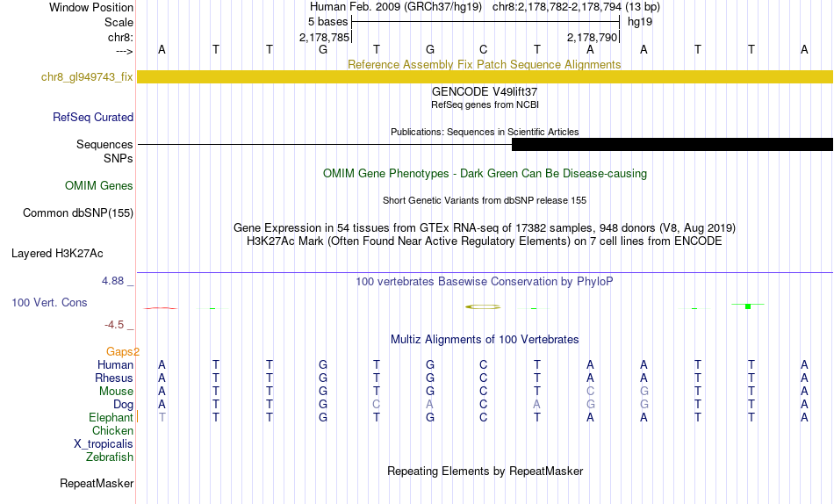834x504 pixels.
Task: Click the -4.5 PhyloP lower scale value
Action: click(114, 325)
